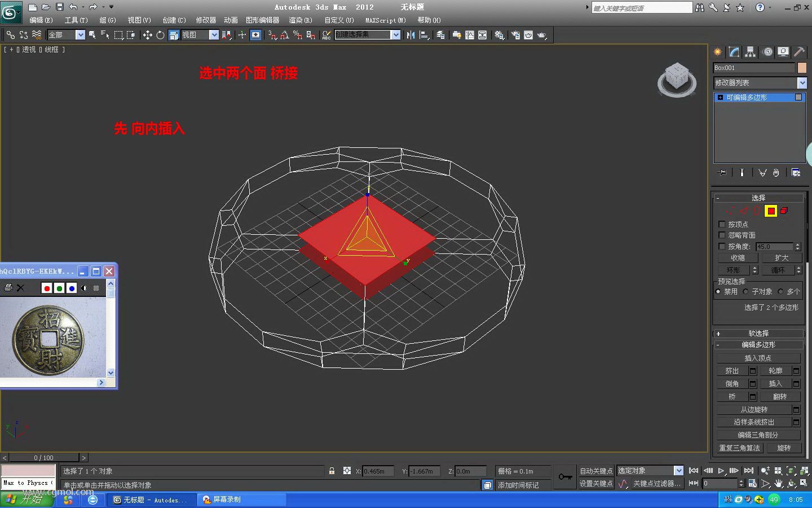This screenshot has height=508, width=812.
Task: Open the 渲染(R) menu
Action: 301,20
